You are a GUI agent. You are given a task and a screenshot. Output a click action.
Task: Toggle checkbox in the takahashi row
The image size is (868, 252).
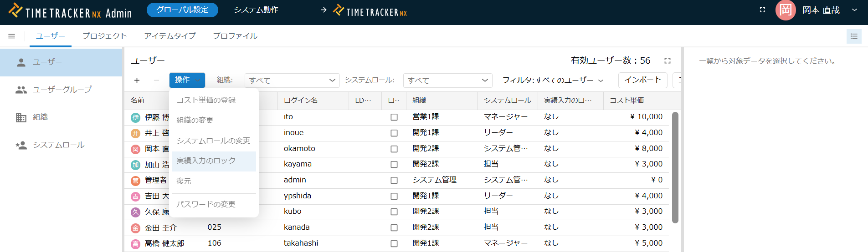(x=394, y=243)
